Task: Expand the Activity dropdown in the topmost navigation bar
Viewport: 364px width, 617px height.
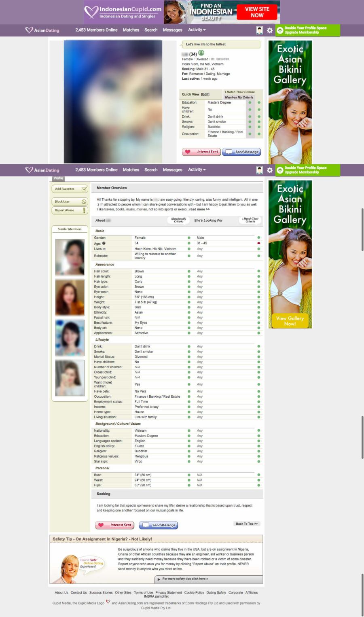Action: [197, 30]
